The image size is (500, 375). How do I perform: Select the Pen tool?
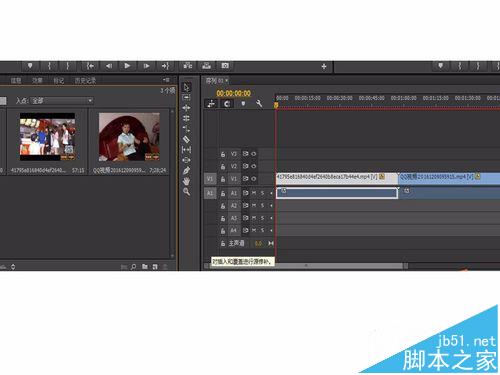(186, 171)
